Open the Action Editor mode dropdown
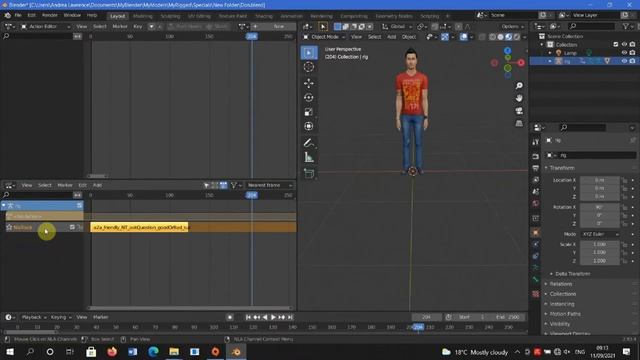 tap(45, 27)
